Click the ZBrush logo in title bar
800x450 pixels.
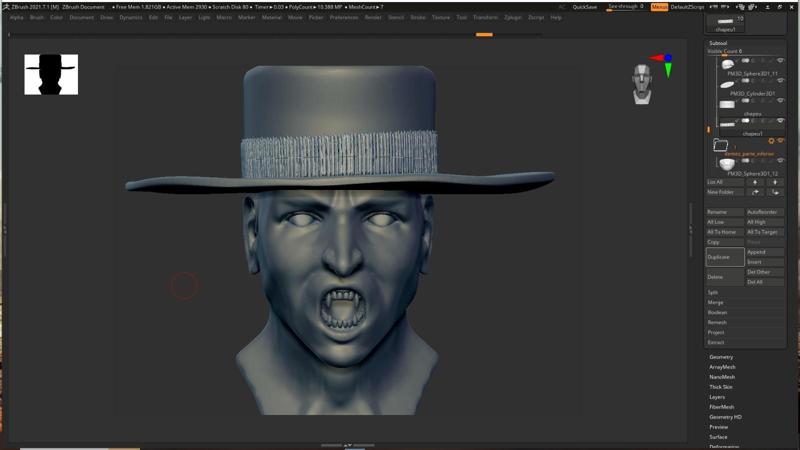click(6, 7)
